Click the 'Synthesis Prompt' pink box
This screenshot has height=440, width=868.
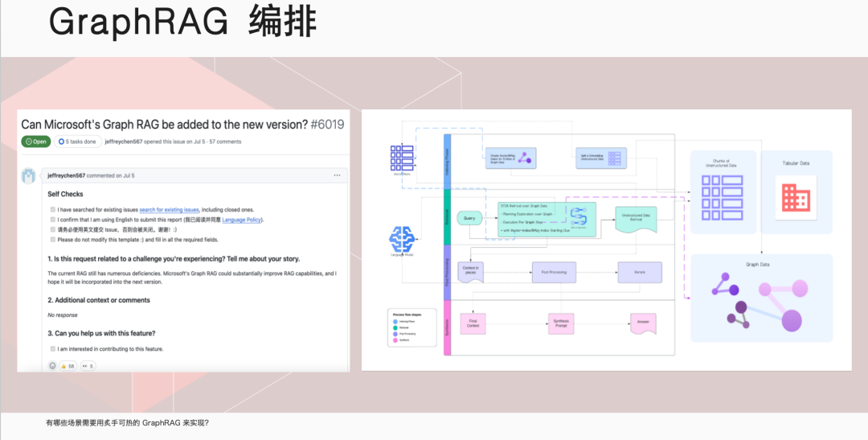pyautogui.click(x=561, y=323)
